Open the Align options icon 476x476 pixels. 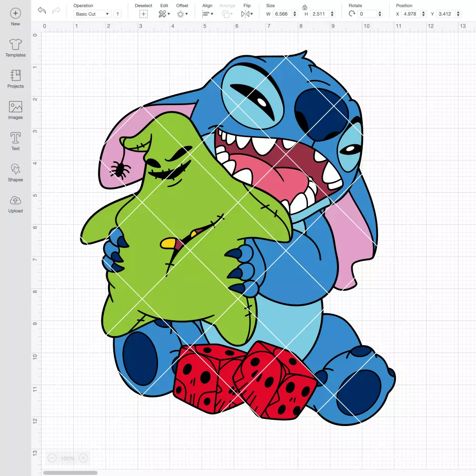pos(206,14)
